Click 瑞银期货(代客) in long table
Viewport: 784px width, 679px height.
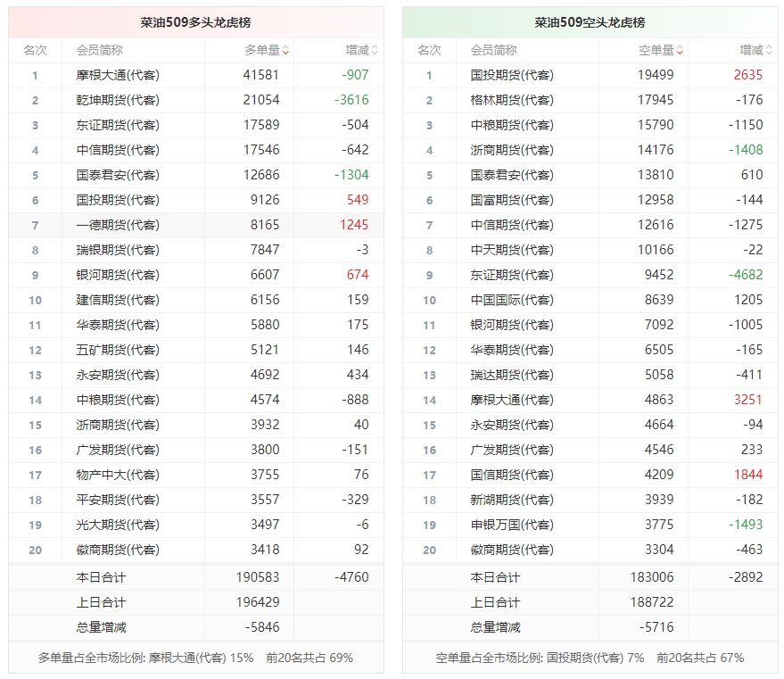[x=118, y=250]
